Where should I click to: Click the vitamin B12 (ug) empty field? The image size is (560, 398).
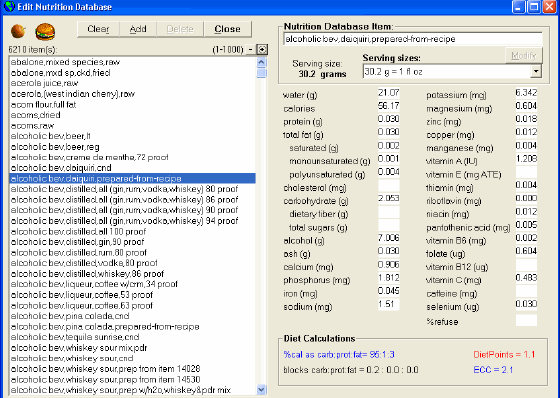click(526, 265)
